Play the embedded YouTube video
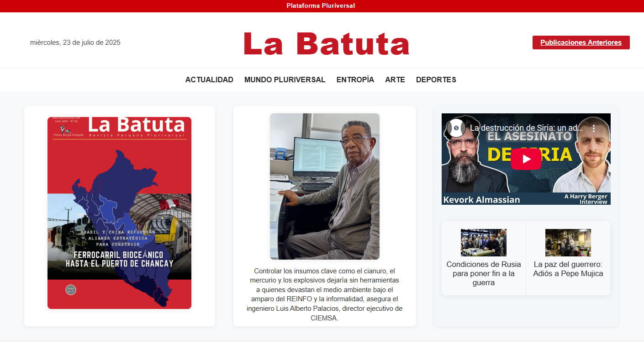The width and height of the screenshot is (644, 346). [x=526, y=159]
